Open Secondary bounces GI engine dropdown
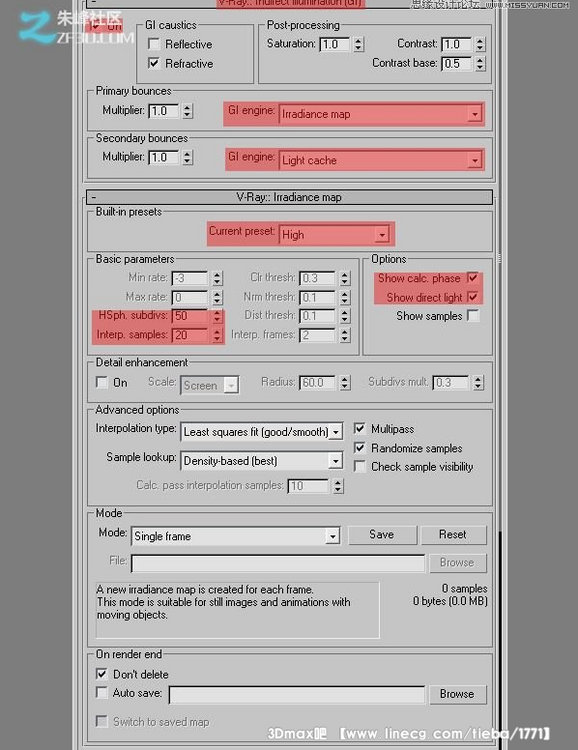This screenshot has height=750, width=578. pyautogui.click(x=380, y=160)
